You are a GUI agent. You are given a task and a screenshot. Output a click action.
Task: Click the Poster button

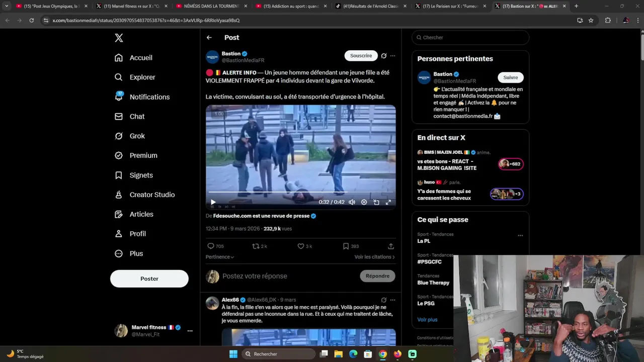(x=149, y=279)
